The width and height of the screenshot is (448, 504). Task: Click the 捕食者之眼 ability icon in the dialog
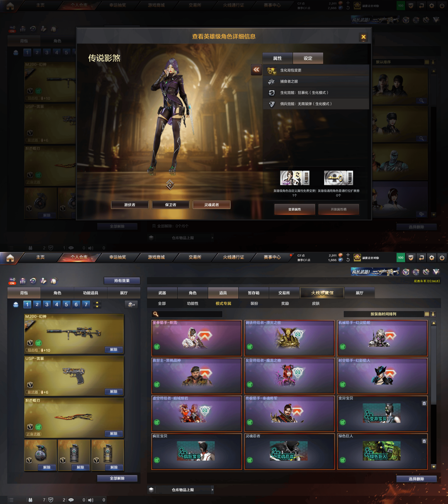tap(271, 82)
